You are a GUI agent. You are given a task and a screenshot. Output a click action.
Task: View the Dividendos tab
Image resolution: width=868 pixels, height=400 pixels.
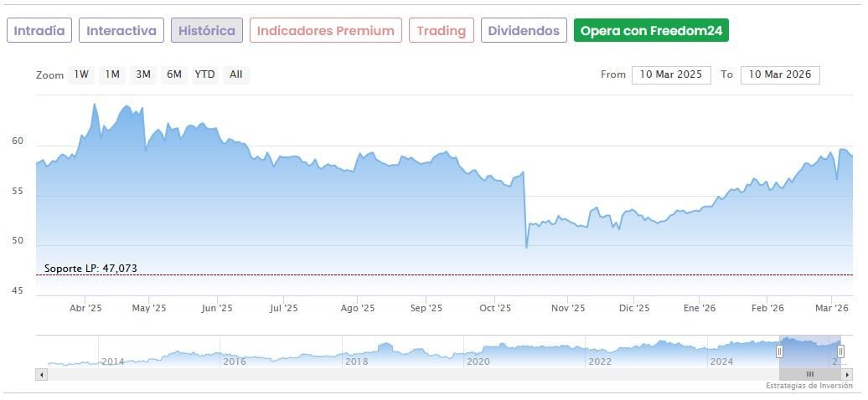click(x=524, y=31)
